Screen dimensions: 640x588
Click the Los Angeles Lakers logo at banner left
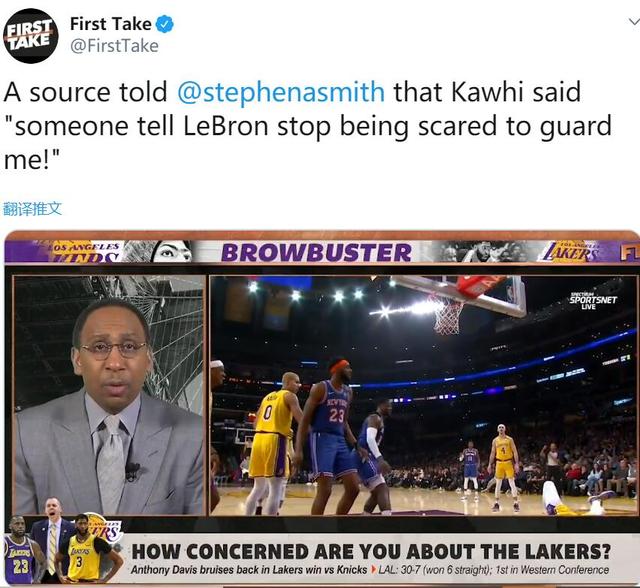click(x=86, y=251)
